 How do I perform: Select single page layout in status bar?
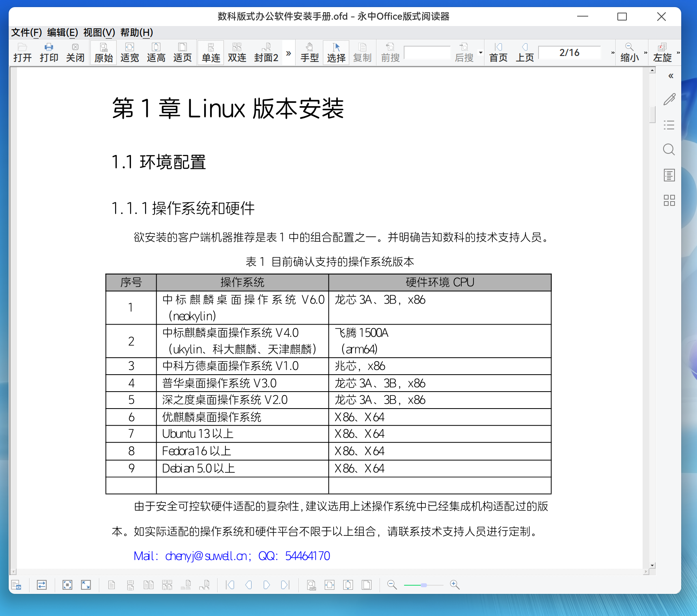point(112,585)
